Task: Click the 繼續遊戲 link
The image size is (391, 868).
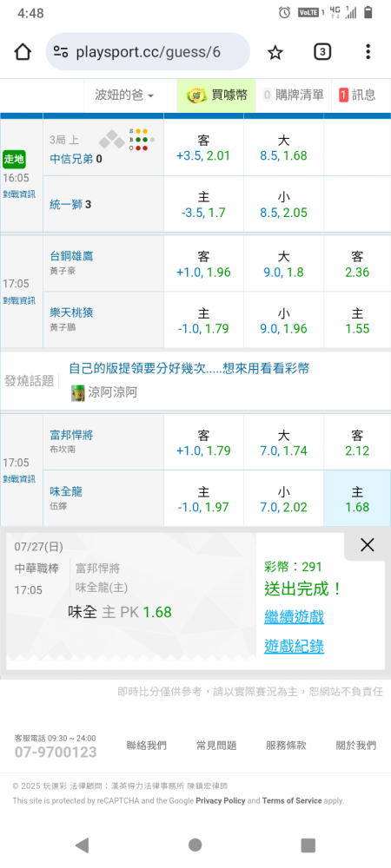Action: pyautogui.click(x=294, y=616)
